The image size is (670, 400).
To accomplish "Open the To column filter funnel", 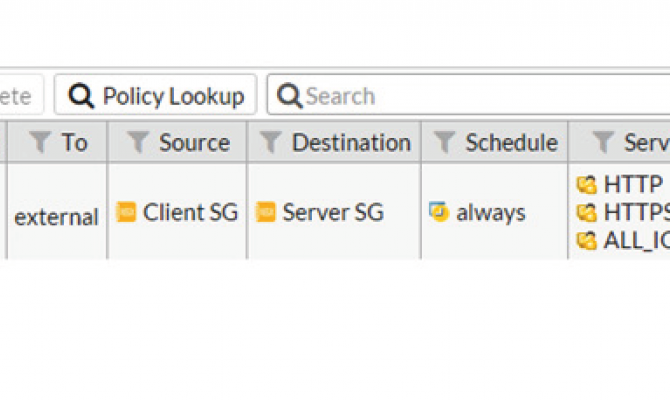I will point(39,143).
